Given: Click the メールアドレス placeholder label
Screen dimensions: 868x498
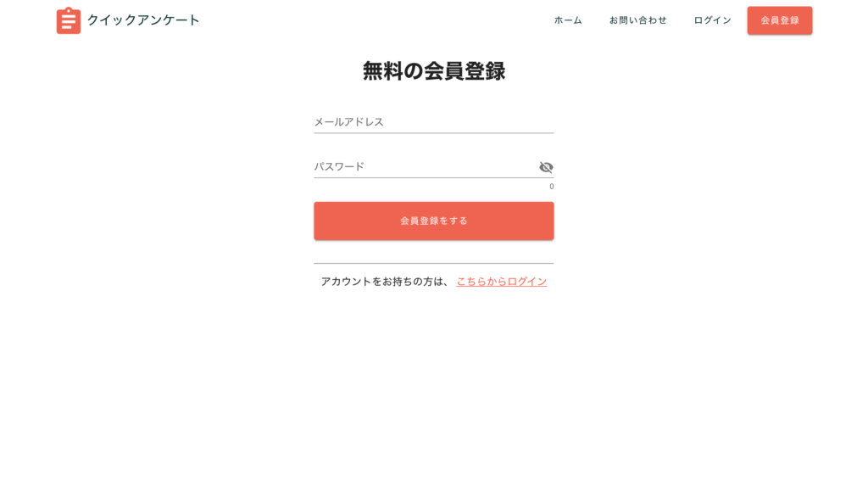Looking at the screenshot, I should pyautogui.click(x=348, y=122).
